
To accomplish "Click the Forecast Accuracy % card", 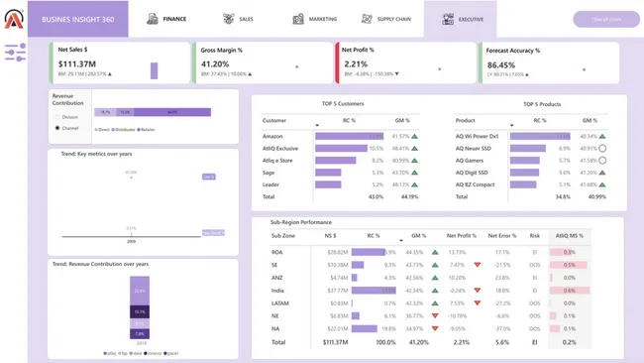I will [549, 62].
